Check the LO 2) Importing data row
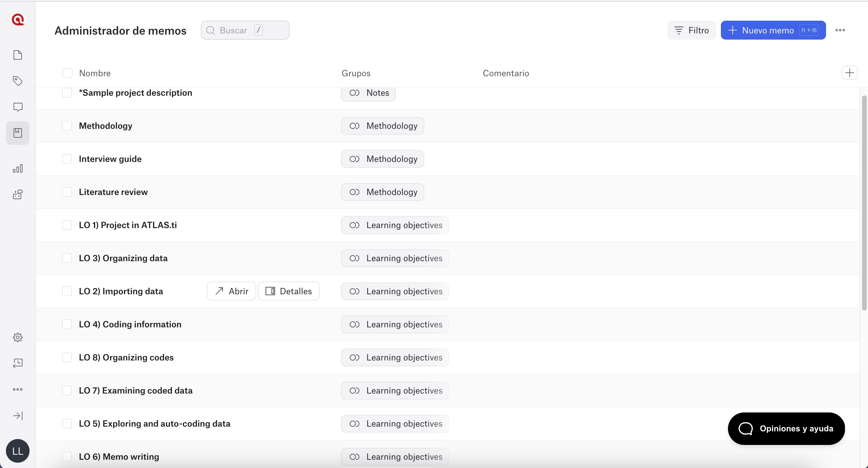Screen dimensions: 868x468 tap(67, 291)
